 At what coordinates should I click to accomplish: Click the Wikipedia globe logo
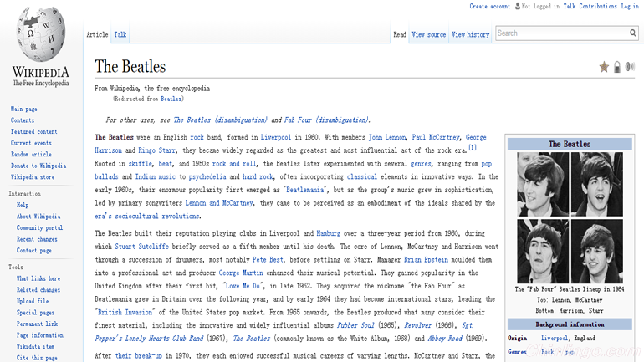click(41, 34)
